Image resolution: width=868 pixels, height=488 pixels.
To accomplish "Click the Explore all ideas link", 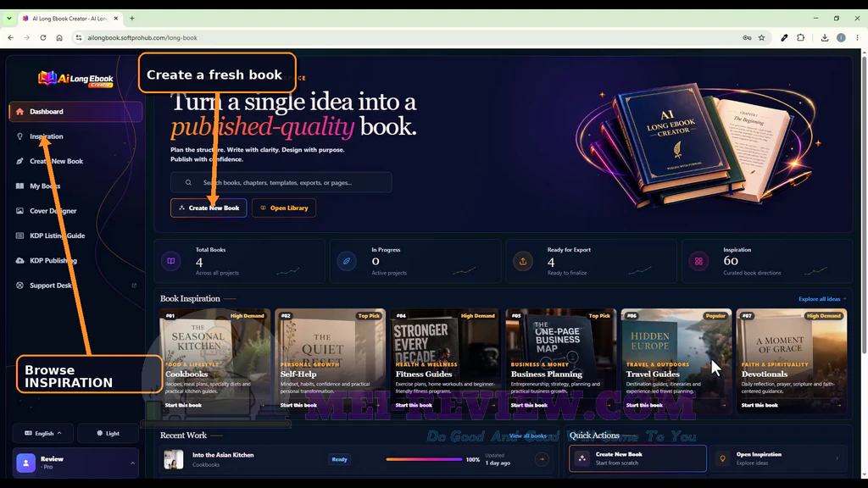I will (822, 299).
